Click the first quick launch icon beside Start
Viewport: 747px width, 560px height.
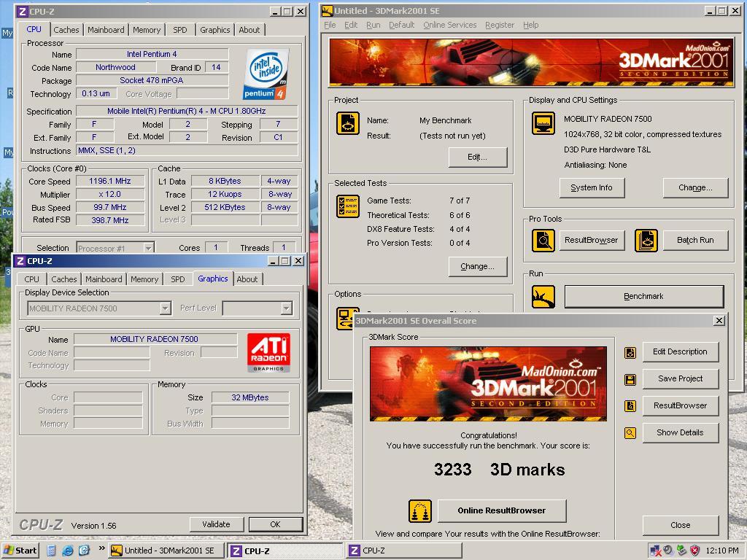pos(52,551)
